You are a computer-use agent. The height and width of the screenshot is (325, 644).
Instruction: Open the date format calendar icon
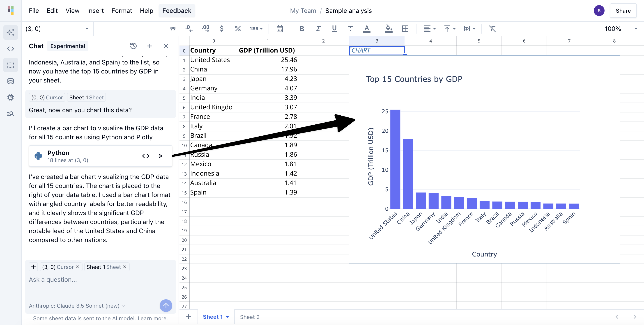pos(280,29)
